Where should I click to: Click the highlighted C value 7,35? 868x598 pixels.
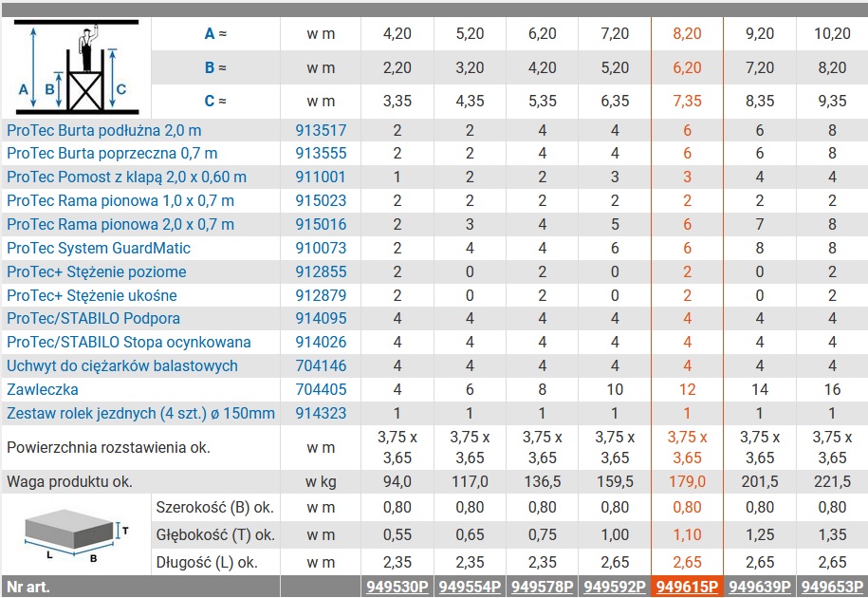[x=687, y=101]
